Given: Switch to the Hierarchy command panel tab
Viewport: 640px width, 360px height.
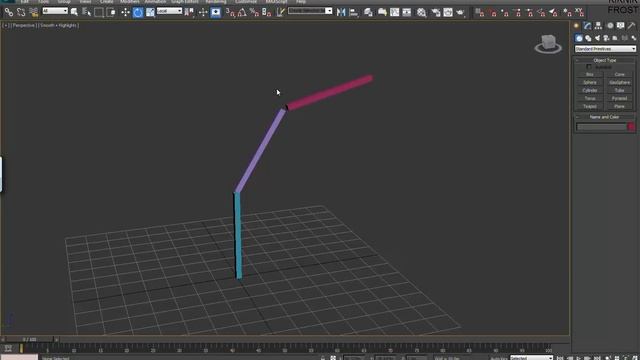Looking at the screenshot, I should click(598, 25).
